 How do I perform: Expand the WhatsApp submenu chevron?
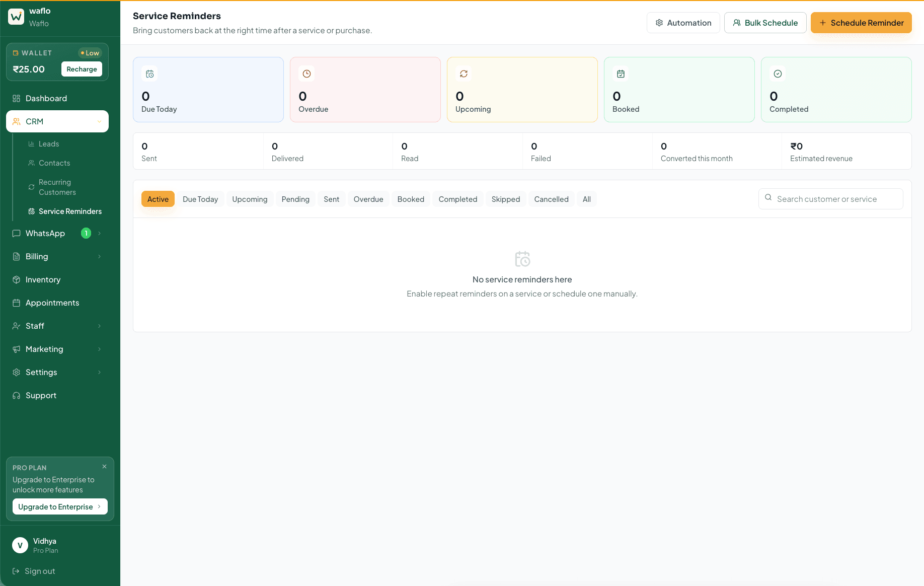[99, 233]
